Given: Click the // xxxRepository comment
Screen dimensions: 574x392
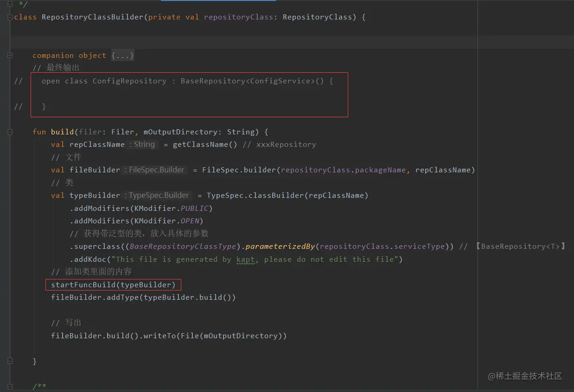Looking at the screenshot, I should (x=279, y=145).
